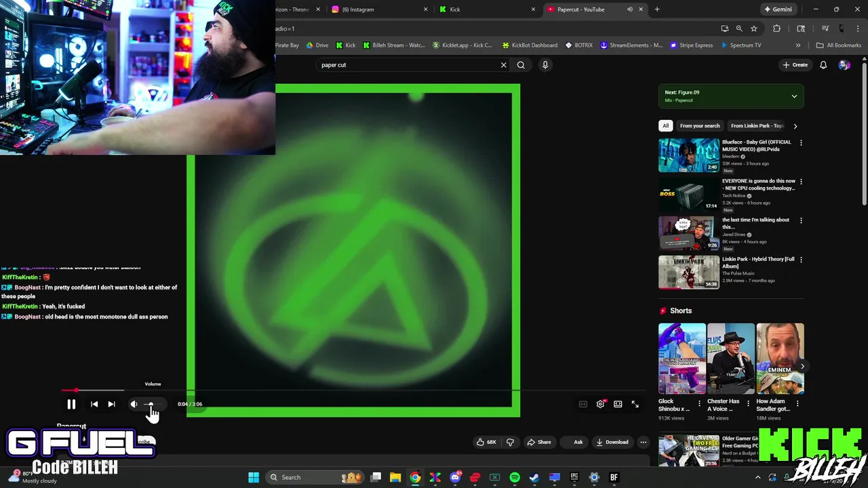Open the Spectrum TV bookmark
868x488 pixels.
point(741,45)
